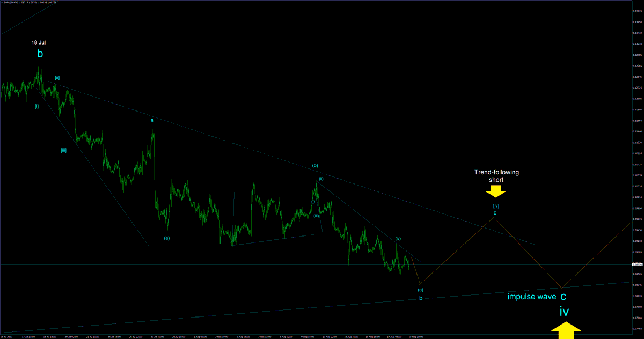Click the yellow down arrow above the projected short entry
The height and width of the screenshot is (339, 644).
point(496,192)
